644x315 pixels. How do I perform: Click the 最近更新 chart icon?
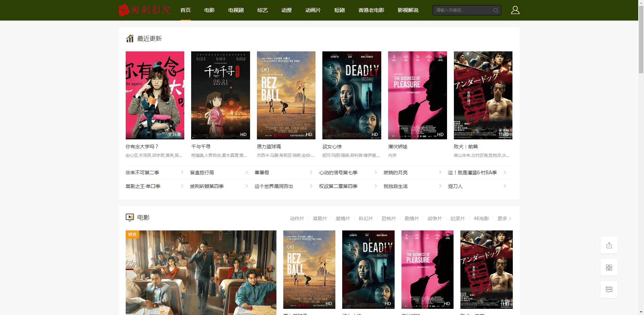point(130,38)
